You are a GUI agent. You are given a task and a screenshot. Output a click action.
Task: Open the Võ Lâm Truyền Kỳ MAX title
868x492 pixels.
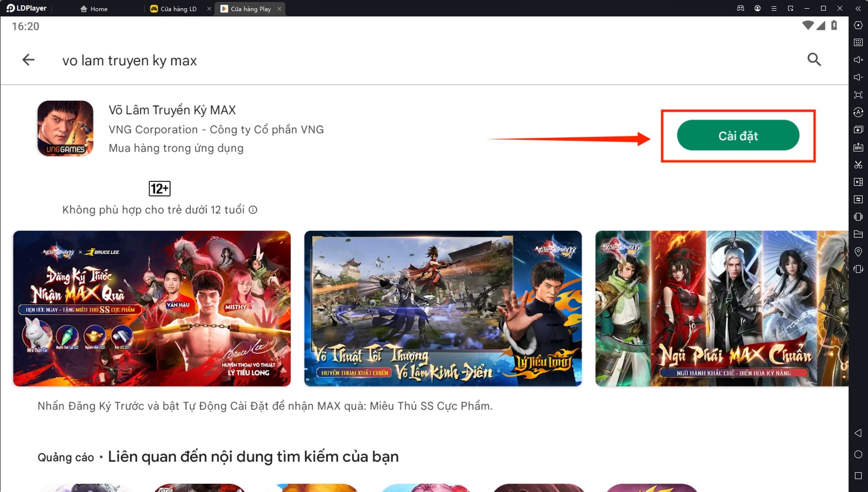point(172,110)
